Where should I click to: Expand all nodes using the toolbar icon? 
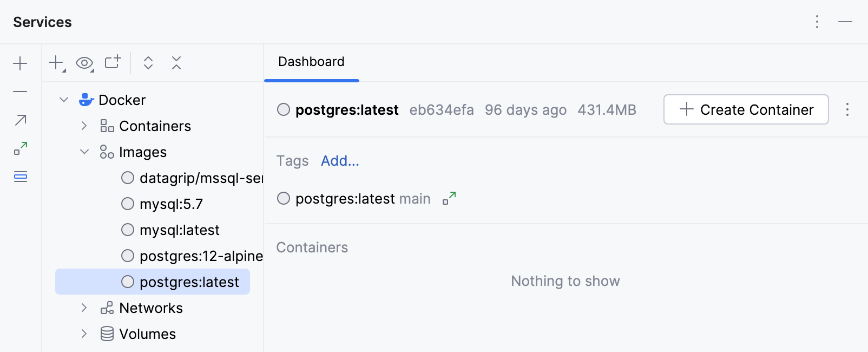pyautogui.click(x=148, y=63)
